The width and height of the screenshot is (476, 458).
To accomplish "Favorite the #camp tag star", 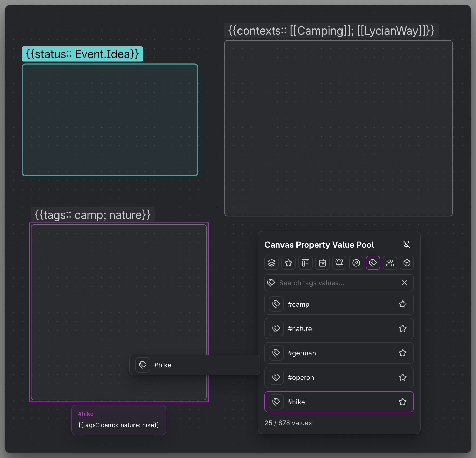I will coord(403,304).
